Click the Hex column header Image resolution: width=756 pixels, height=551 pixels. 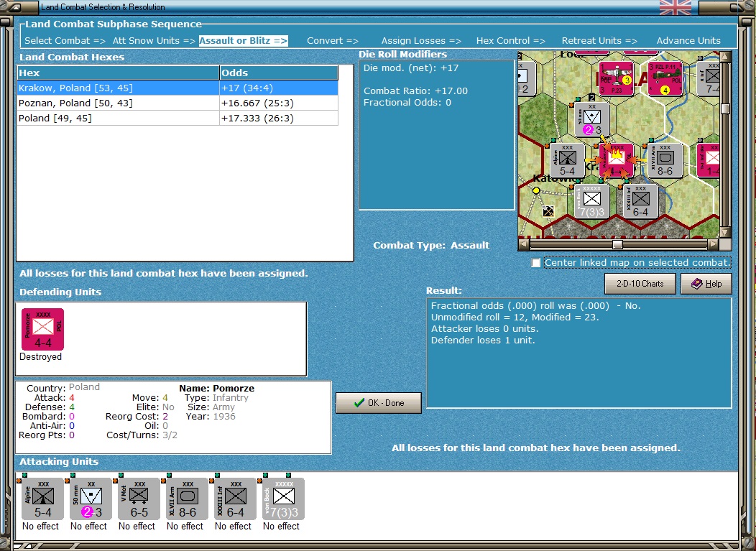(118, 73)
